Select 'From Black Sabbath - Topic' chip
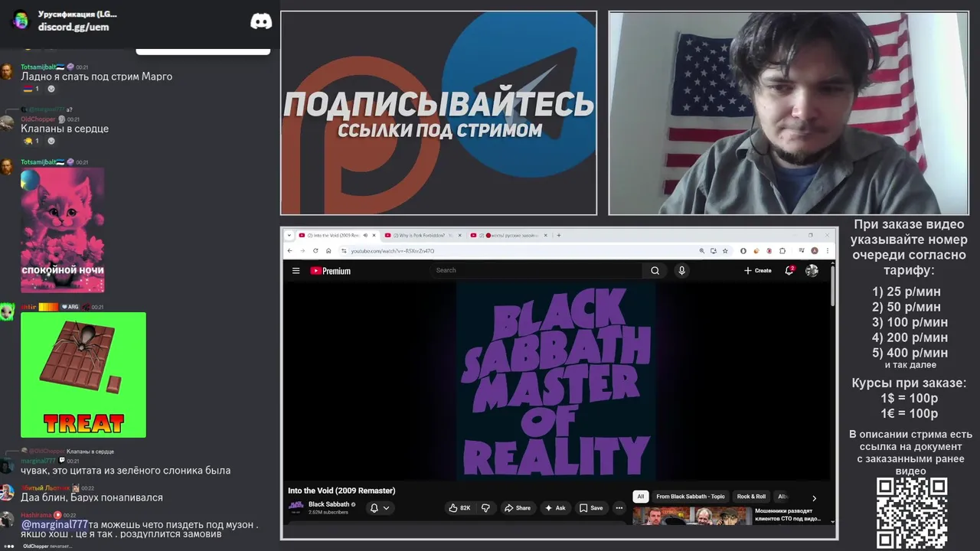 690,497
